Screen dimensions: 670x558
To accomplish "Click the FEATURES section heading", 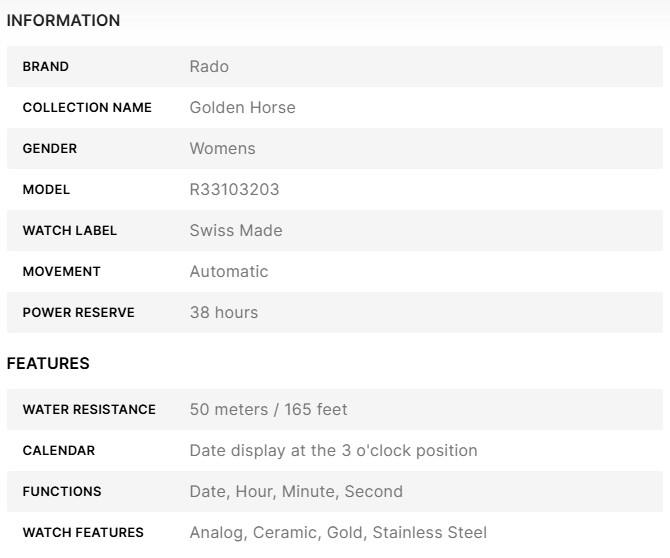I will point(48,364).
